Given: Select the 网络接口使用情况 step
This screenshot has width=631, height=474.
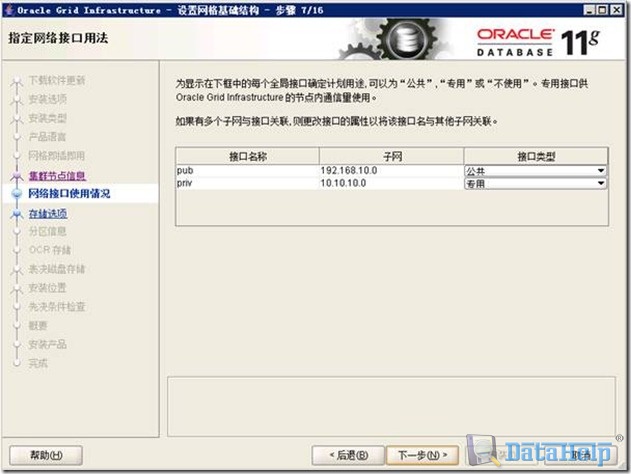Looking at the screenshot, I should tap(69, 194).
